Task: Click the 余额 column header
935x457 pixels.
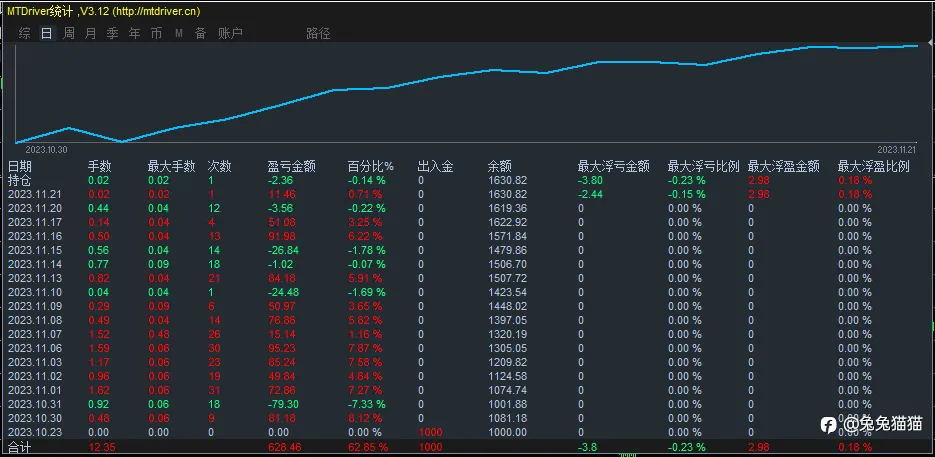Action: click(x=500, y=167)
